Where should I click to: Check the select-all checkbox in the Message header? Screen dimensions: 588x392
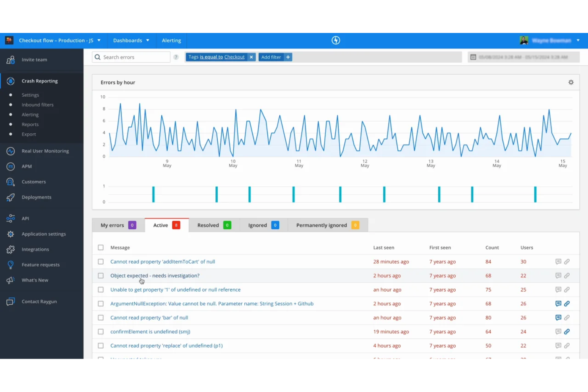click(101, 247)
